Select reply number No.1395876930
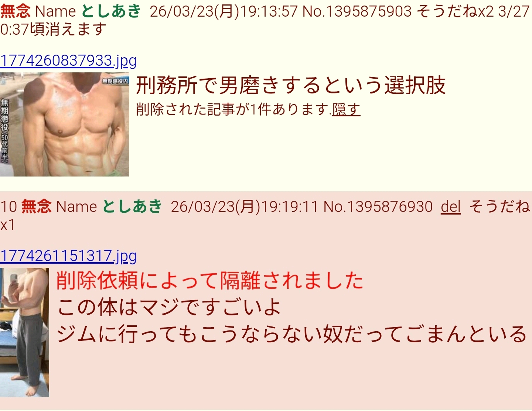The width and height of the screenshot is (532, 411). click(378, 207)
